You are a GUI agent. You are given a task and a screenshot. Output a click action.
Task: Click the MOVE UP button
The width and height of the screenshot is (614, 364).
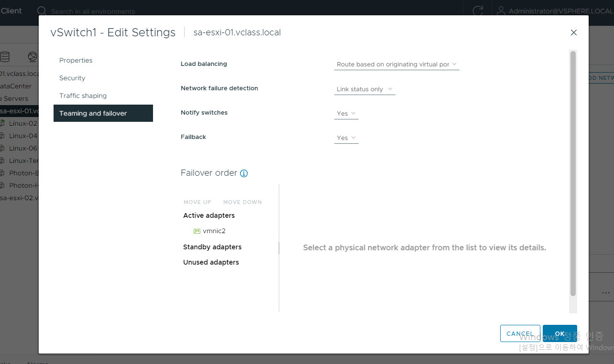pyautogui.click(x=197, y=202)
